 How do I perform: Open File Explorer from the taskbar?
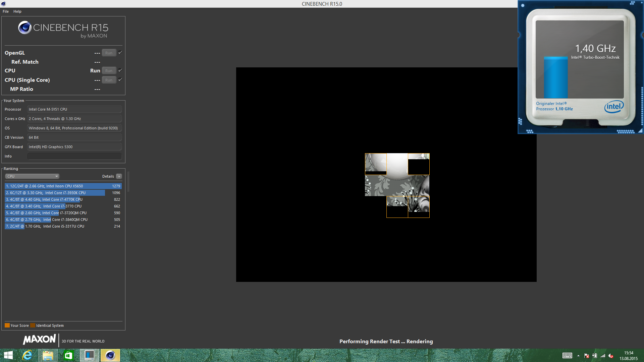point(48,355)
